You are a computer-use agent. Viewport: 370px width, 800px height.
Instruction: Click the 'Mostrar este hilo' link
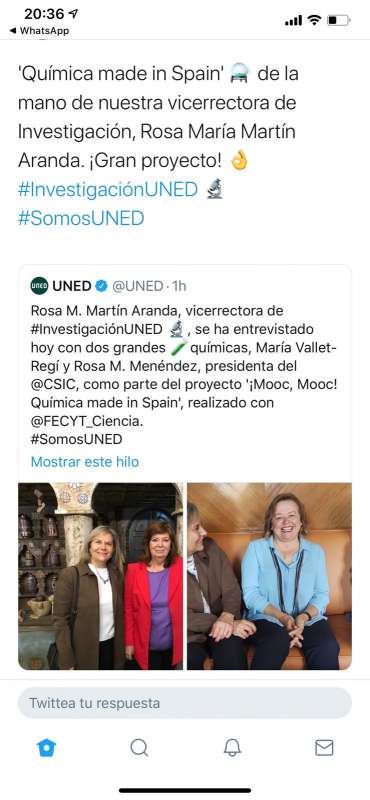pos(85,462)
